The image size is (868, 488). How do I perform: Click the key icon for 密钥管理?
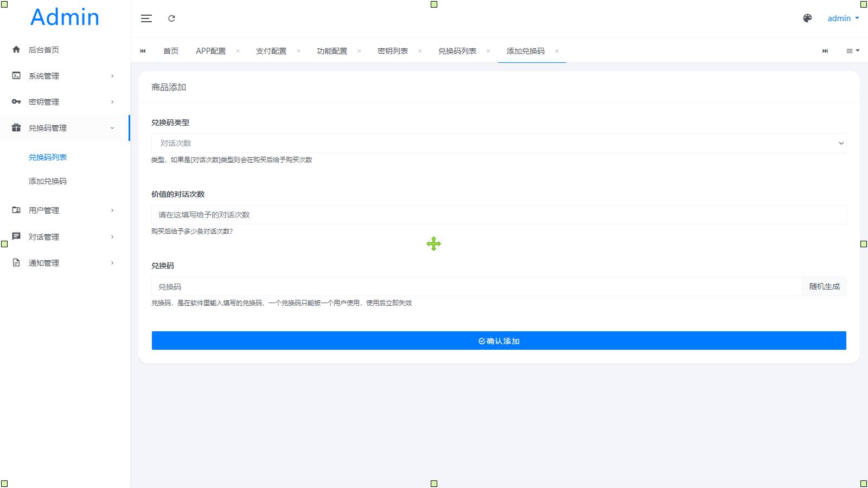pos(16,102)
